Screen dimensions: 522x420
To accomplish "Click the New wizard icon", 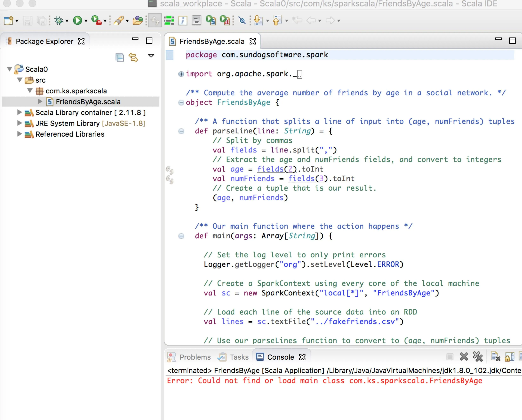I will tap(8, 21).
